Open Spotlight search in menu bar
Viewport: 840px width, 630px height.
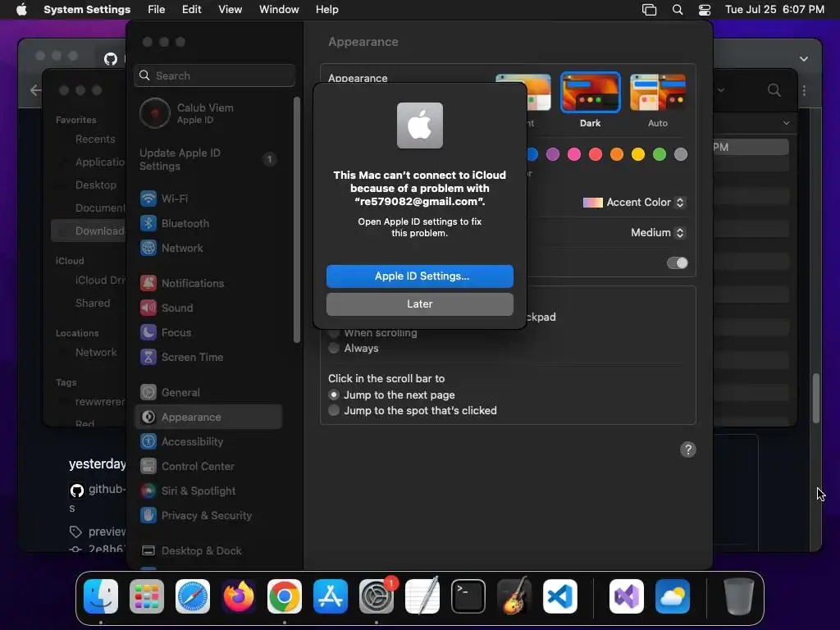point(678,10)
